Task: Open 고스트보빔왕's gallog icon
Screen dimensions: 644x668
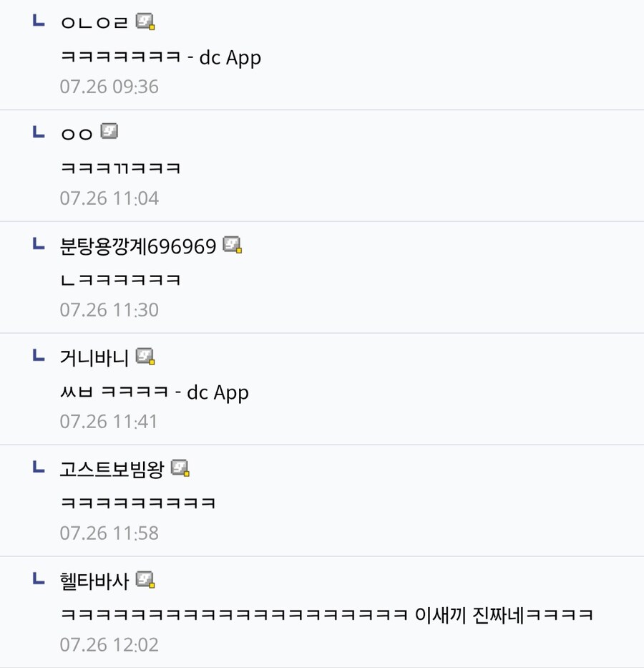Action: (x=181, y=469)
